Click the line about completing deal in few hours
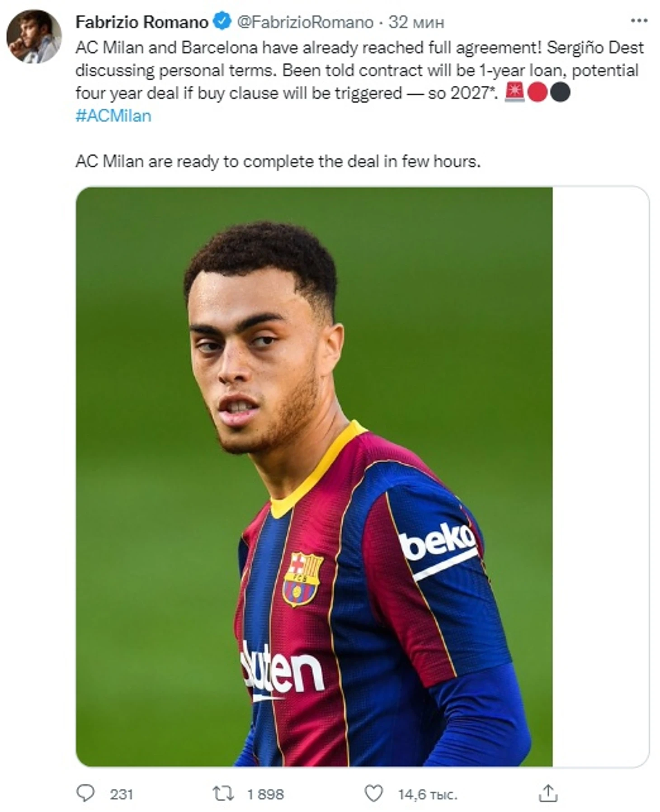Viewport: 660px width, 812px height. click(x=278, y=161)
